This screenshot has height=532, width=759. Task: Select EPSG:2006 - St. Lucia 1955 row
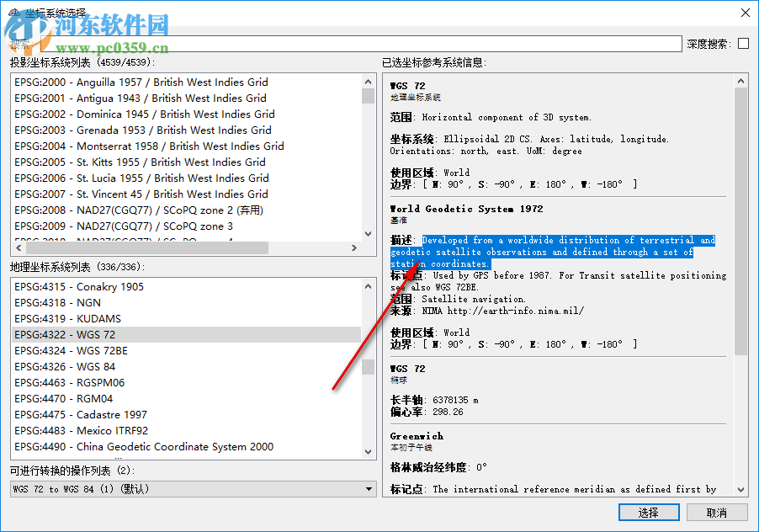coord(186,178)
